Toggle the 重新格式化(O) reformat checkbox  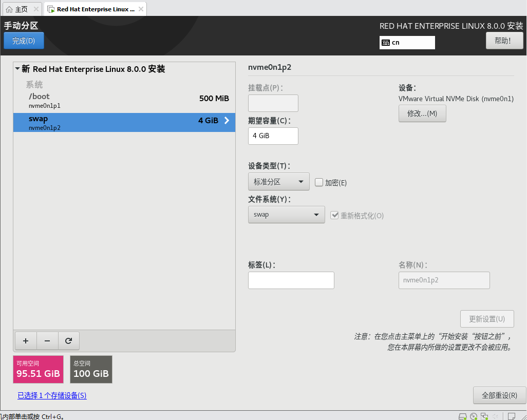[334, 215]
